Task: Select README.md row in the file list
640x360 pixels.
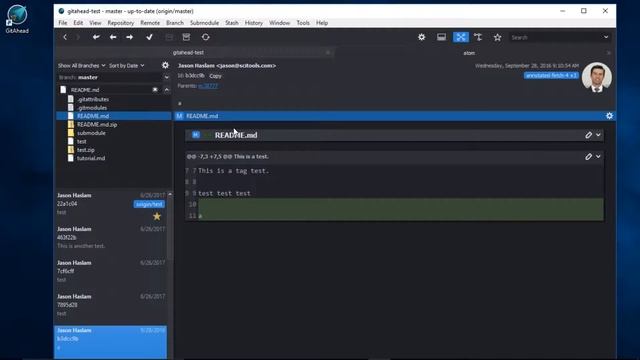Action: pyautogui.click(x=113, y=116)
